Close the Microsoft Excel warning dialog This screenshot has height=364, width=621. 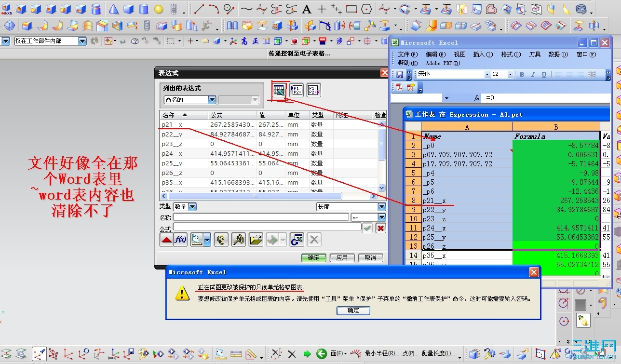click(x=534, y=272)
